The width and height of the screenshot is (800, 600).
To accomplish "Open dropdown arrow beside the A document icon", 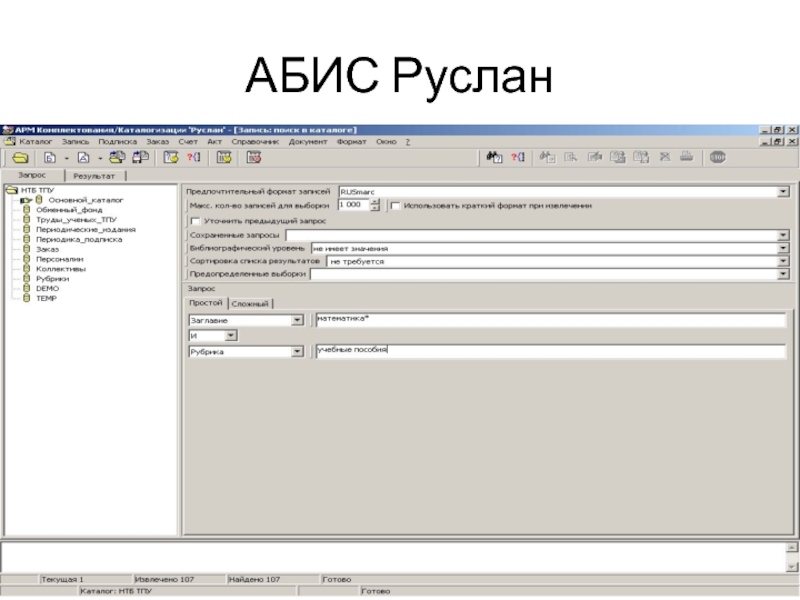I will point(100,158).
